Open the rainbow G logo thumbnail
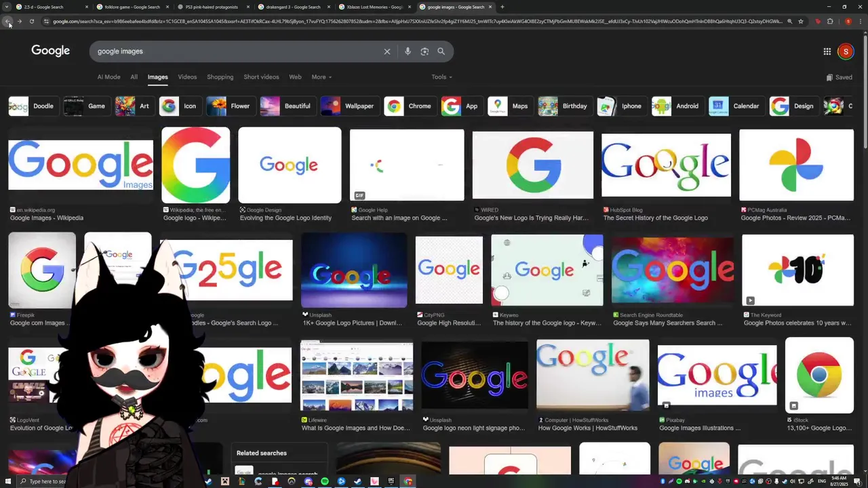Image resolution: width=868 pixels, height=488 pixels. click(195, 165)
